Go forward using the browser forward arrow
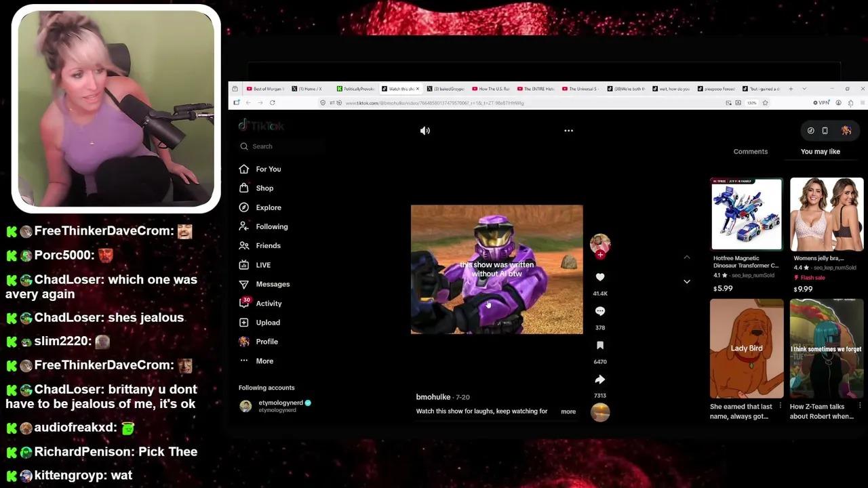Viewport: 868px width, 488px height. [260, 103]
